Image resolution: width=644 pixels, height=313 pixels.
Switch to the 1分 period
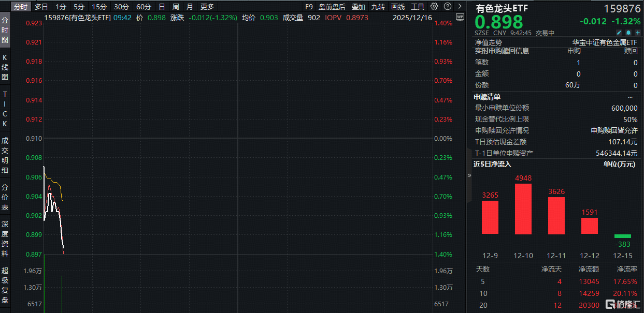click(61, 7)
